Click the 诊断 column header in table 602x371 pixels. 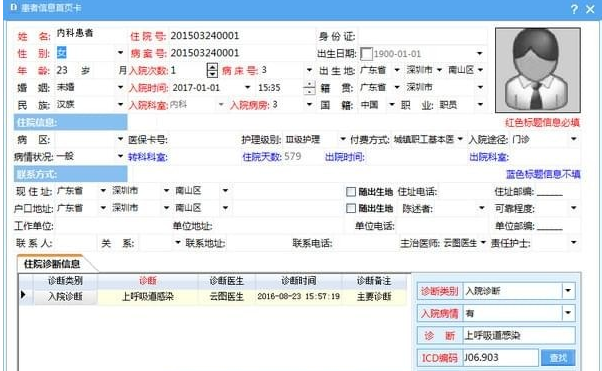[148, 281]
